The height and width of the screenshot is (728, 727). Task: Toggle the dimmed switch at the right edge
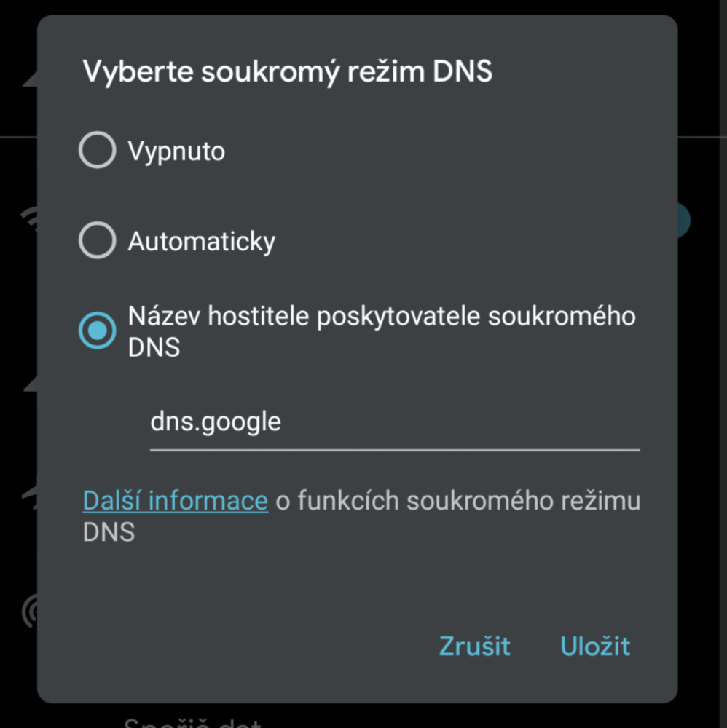[x=683, y=221]
